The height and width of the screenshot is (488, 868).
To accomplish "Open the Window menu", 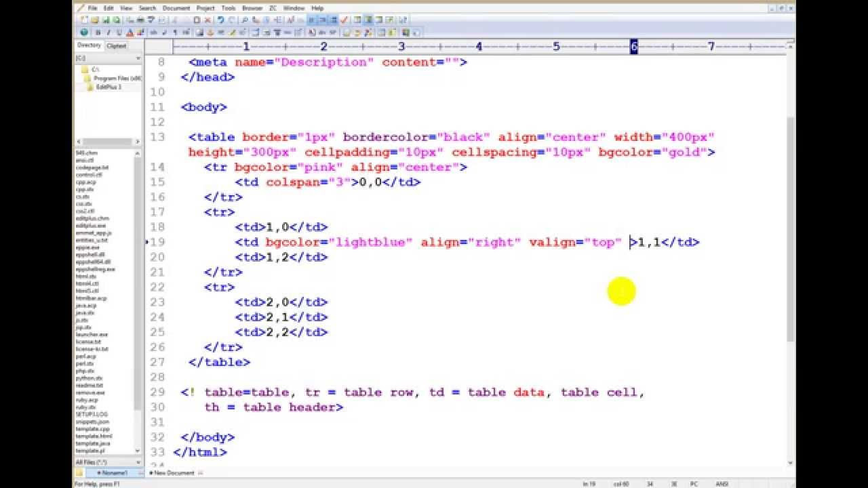I will point(294,8).
